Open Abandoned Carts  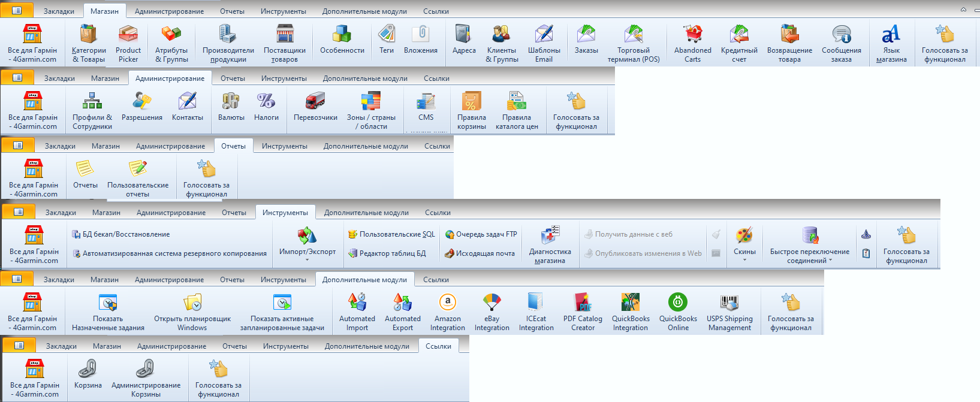coord(693,44)
